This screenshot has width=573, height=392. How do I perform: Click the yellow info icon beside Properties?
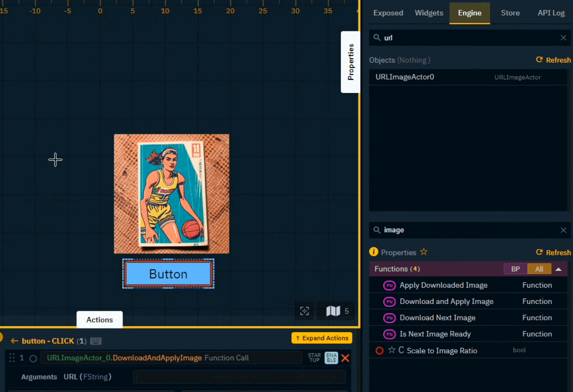[374, 252]
